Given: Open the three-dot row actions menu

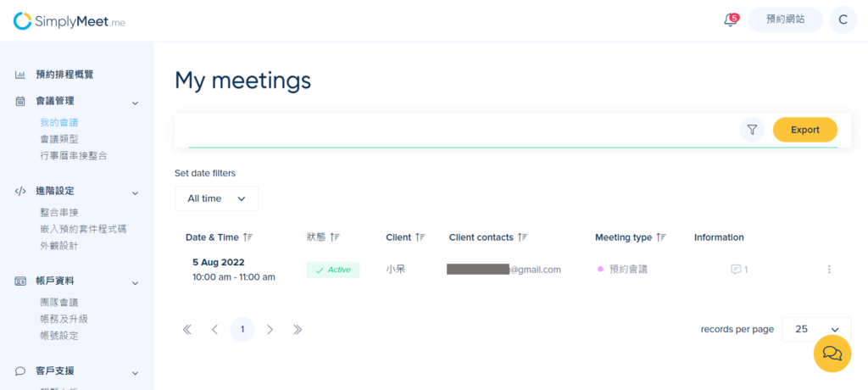Looking at the screenshot, I should 829,270.
